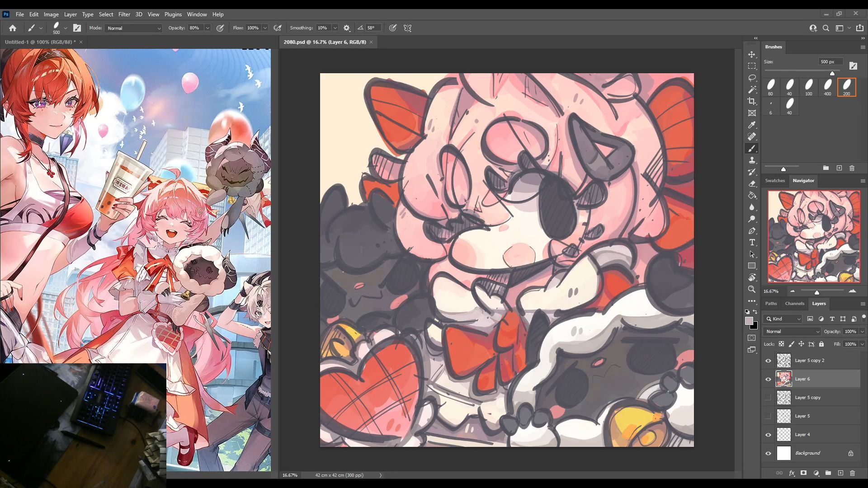Hide Layer 5 copy 2 visibility

(768, 361)
